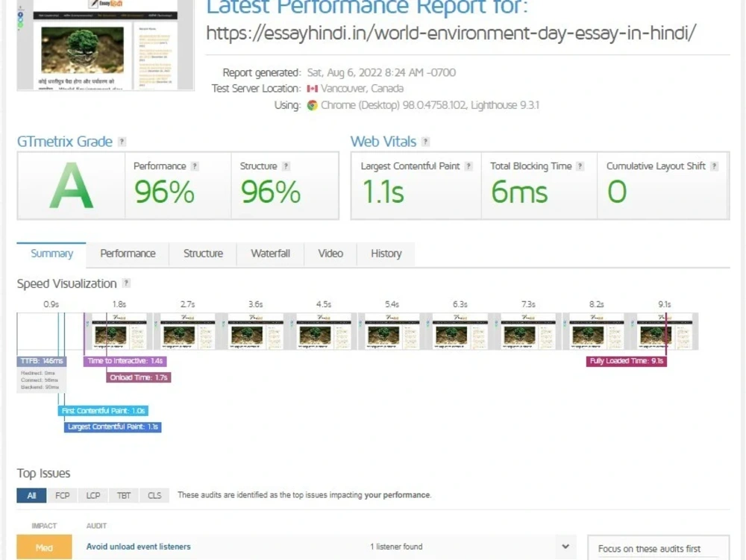Click the First Contentful Paint 1.0s marker
The height and width of the screenshot is (560, 746).
click(103, 411)
